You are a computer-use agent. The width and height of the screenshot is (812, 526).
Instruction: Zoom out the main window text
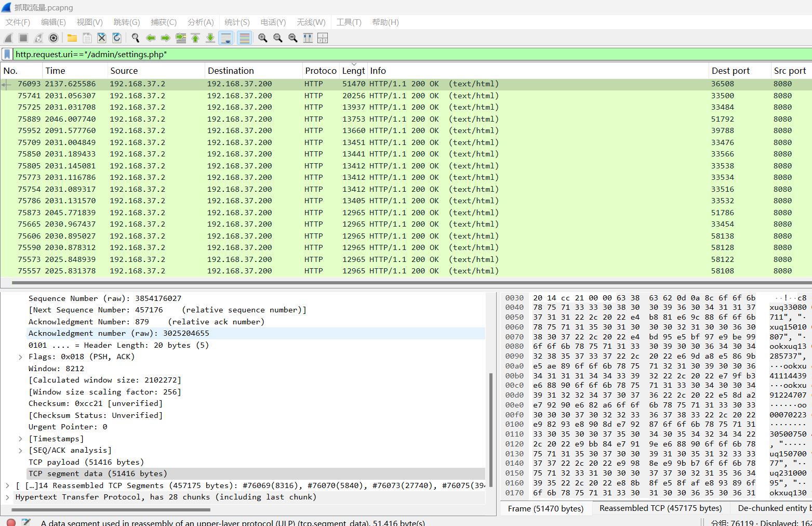278,38
